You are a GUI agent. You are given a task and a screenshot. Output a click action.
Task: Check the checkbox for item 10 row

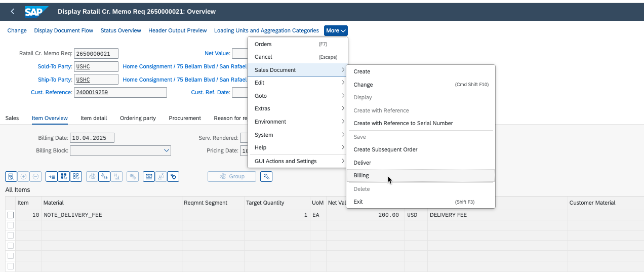tap(11, 215)
